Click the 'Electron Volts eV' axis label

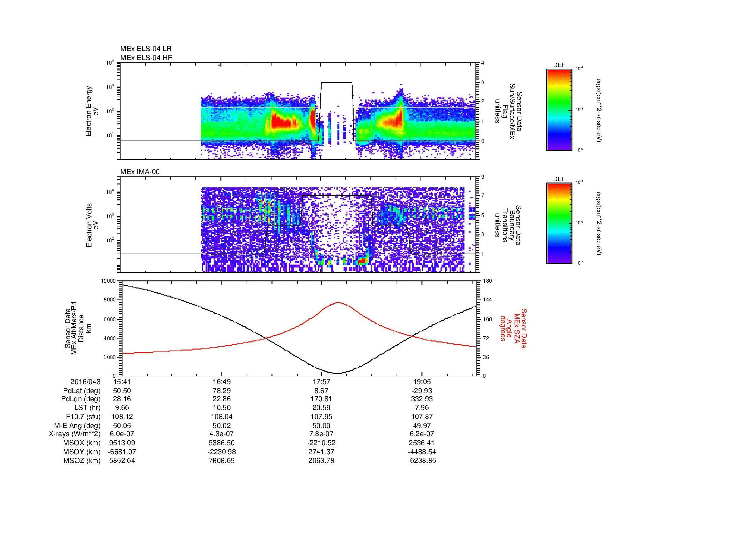point(92,225)
